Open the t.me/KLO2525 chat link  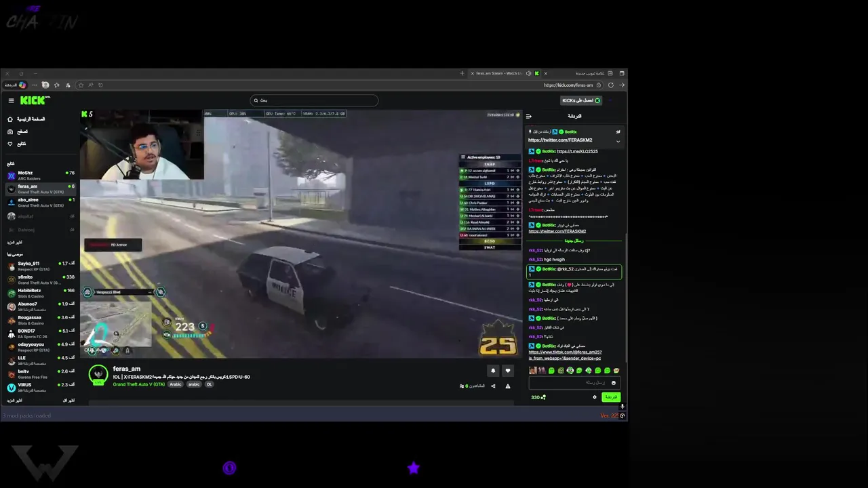[577, 151]
